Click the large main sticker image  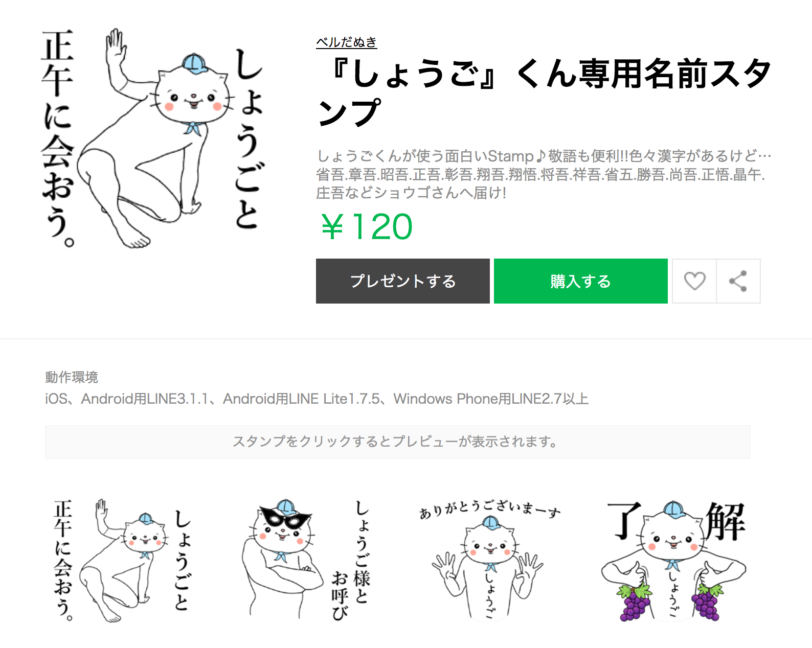click(152, 138)
